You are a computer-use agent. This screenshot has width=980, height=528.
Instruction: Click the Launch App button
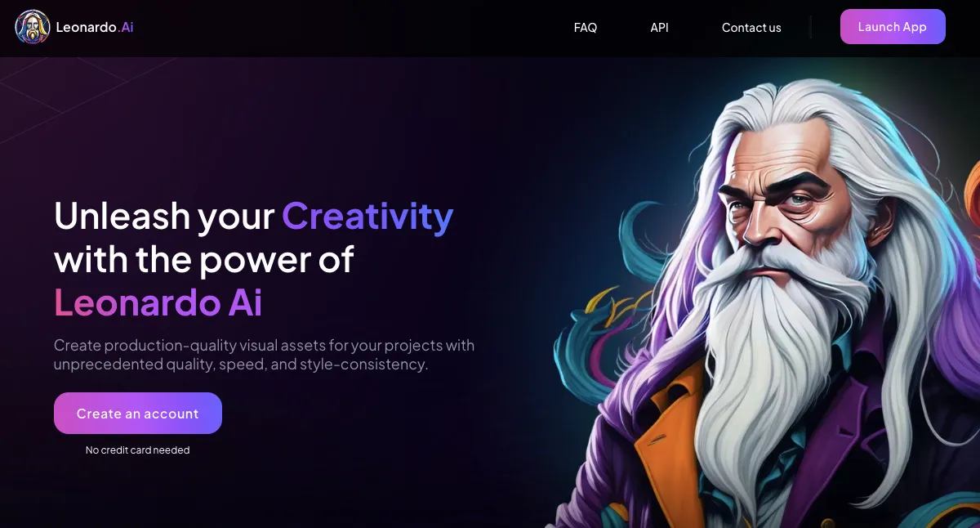point(893,26)
